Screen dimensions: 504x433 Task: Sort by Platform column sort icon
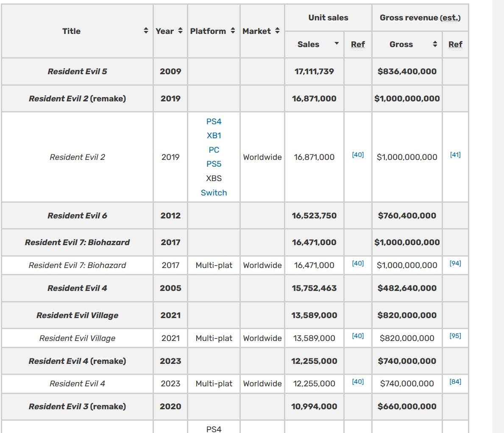233,31
